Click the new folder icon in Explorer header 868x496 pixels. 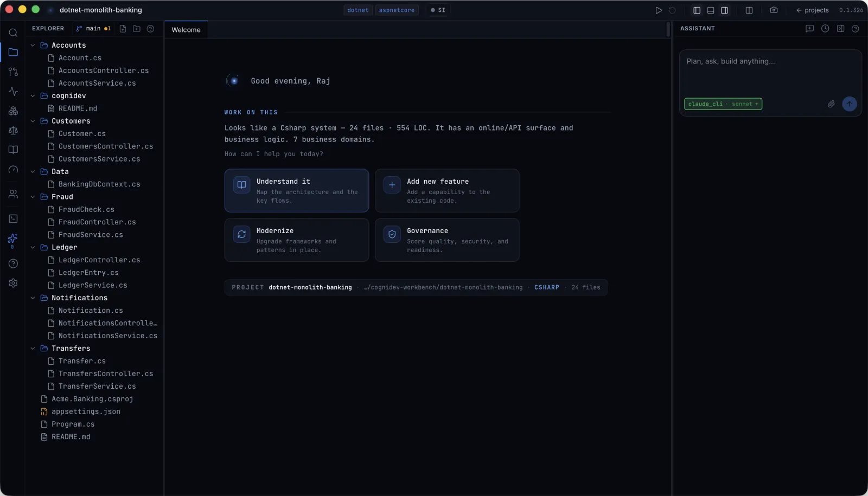point(137,29)
